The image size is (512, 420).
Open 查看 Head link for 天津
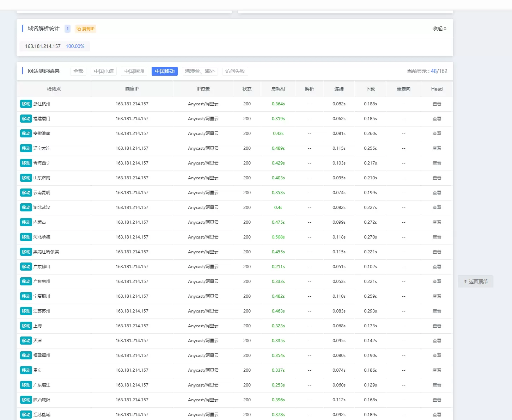[x=437, y=341]
